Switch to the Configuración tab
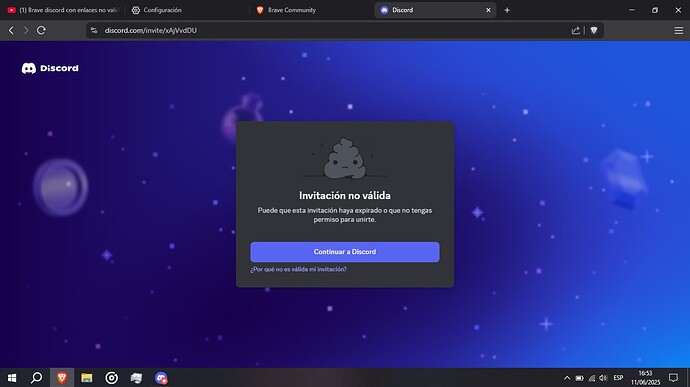 [187, 10]
